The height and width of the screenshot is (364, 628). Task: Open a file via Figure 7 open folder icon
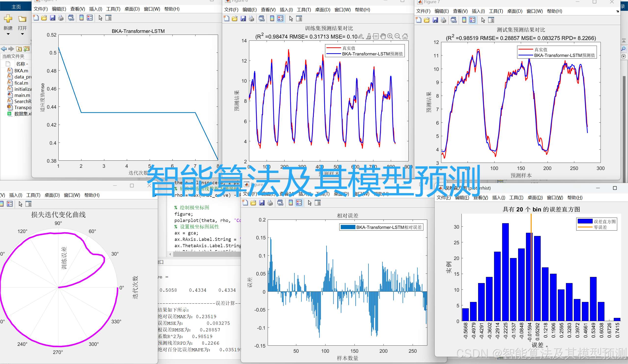pos(427,20)
